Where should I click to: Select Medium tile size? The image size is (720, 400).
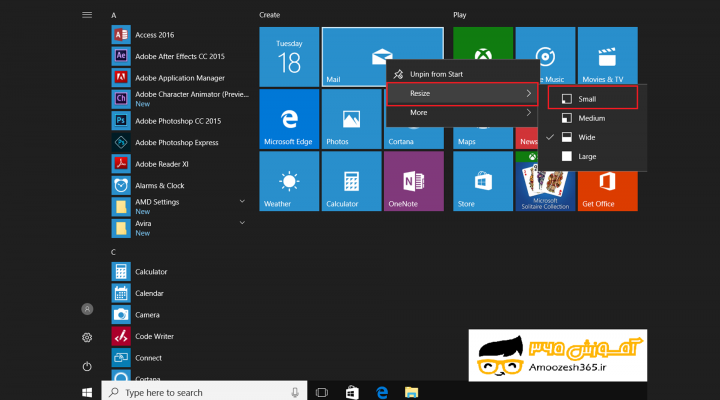(x=592, y=118)
